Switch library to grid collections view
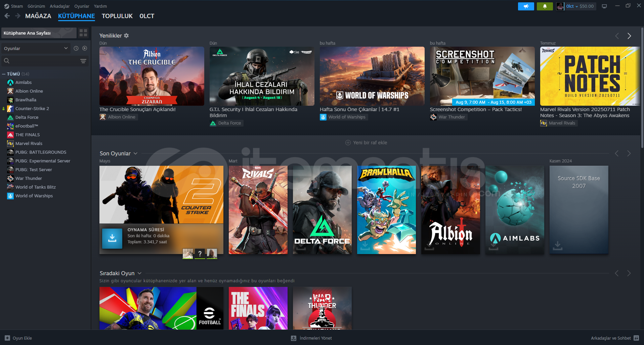The image size is (644, 345). 83,33
